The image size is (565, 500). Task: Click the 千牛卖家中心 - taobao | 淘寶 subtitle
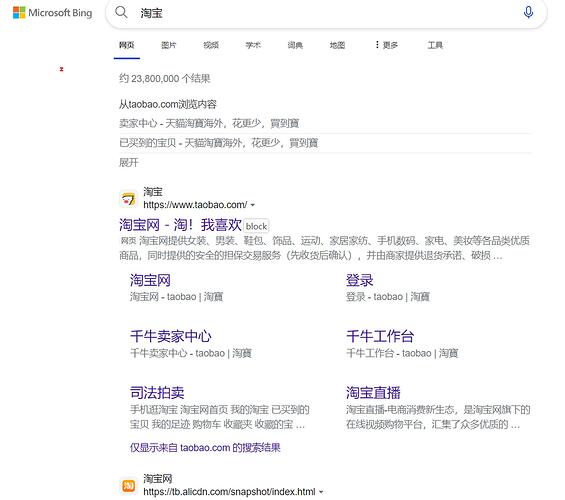tap(191, 353)
